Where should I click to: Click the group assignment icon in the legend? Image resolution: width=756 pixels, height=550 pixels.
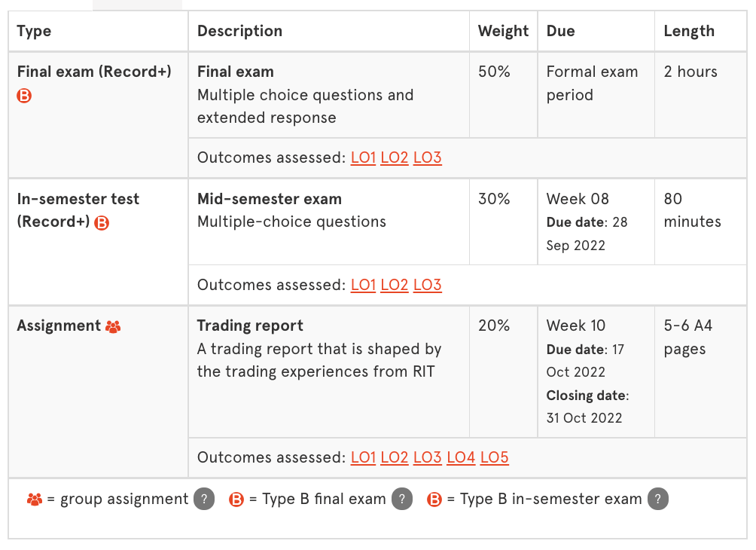(34, 498)
